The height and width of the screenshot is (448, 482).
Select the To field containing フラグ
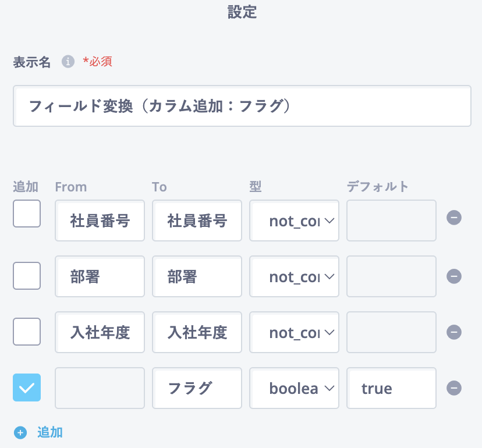[x=197, y=389]
